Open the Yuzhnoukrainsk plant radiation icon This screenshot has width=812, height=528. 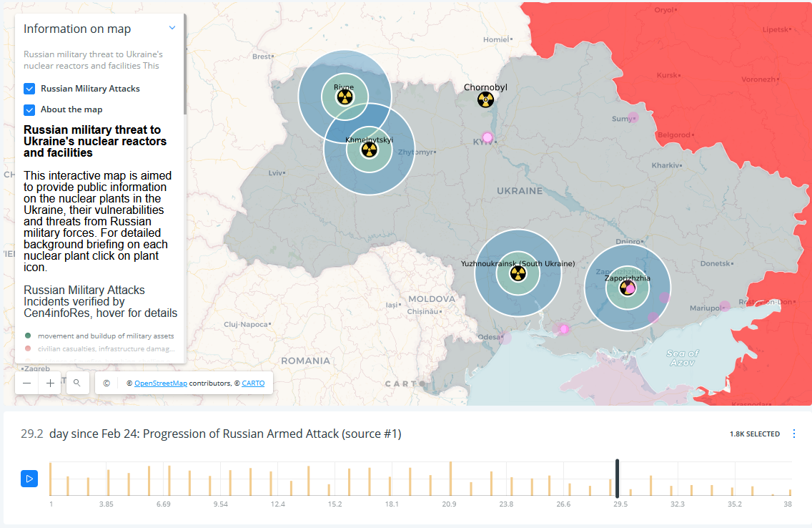pyautogui.click(x=517, y=273)
